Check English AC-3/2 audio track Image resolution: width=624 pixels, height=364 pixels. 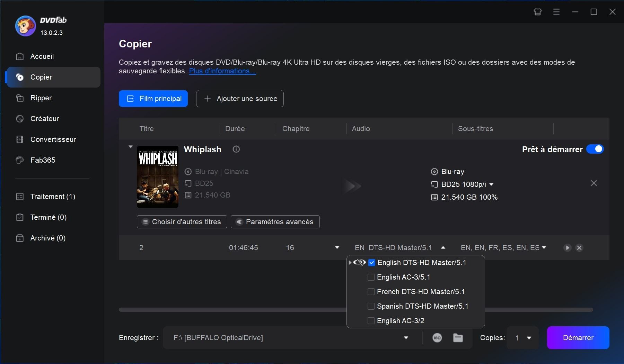(x=371, y=321)
